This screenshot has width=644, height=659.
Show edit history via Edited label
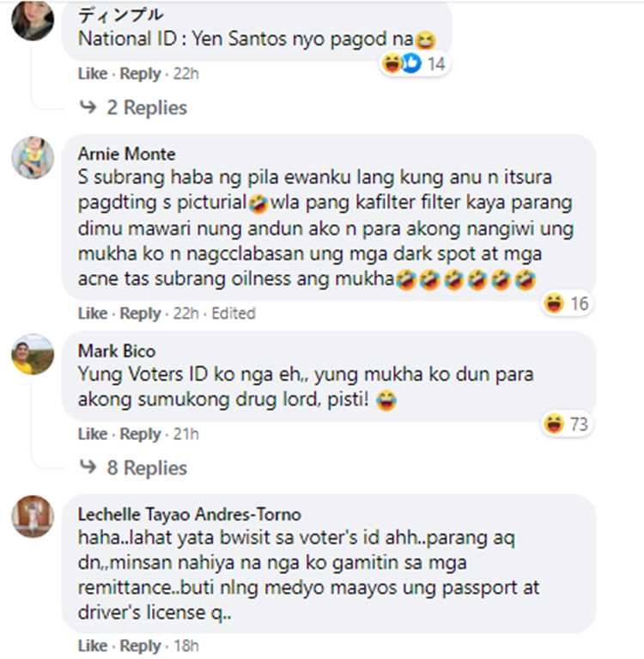tap(234, 313)
